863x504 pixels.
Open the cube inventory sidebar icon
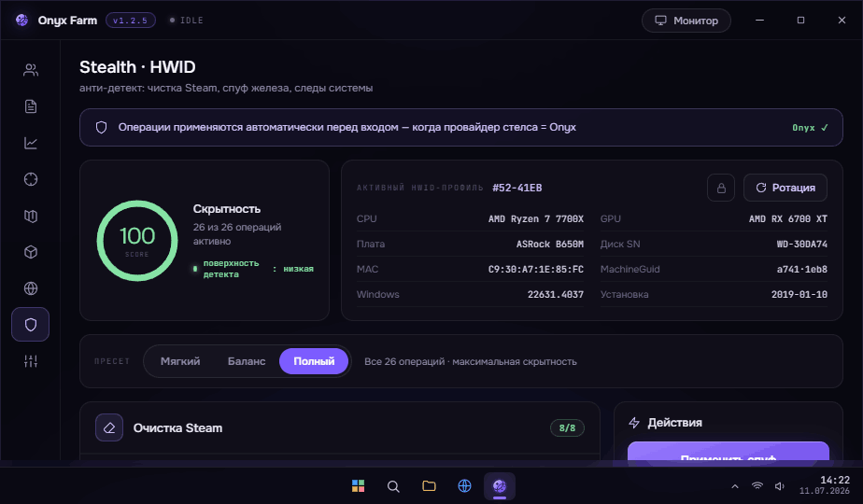click(31, 252)
